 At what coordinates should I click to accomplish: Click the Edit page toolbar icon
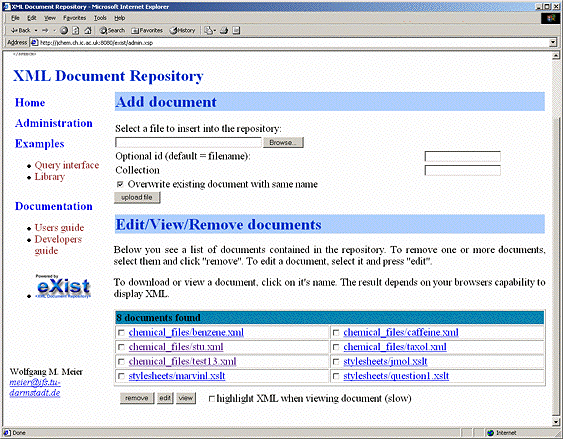pos(236,31)
